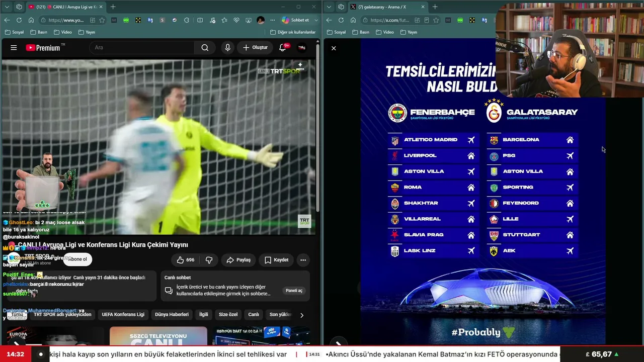
Task: Go back in the X browser window
Action: 329,20
